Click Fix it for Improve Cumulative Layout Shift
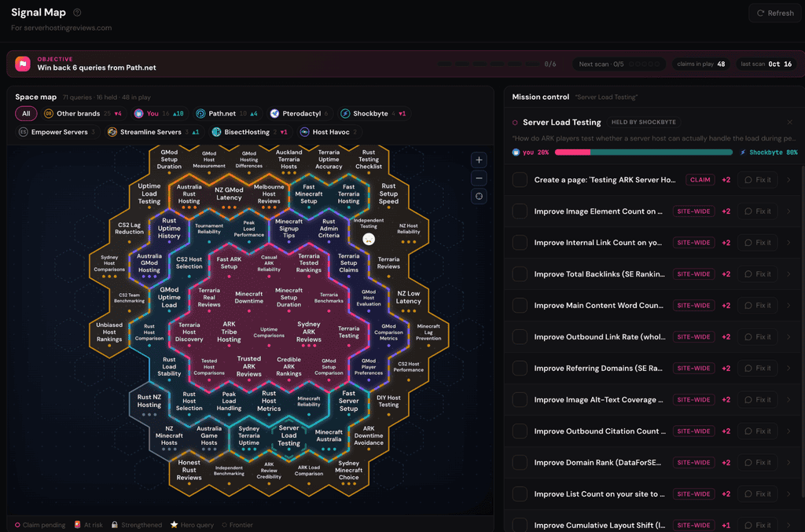Image resolution: width=805 pixels, height=532 pixels. (758, 526)
